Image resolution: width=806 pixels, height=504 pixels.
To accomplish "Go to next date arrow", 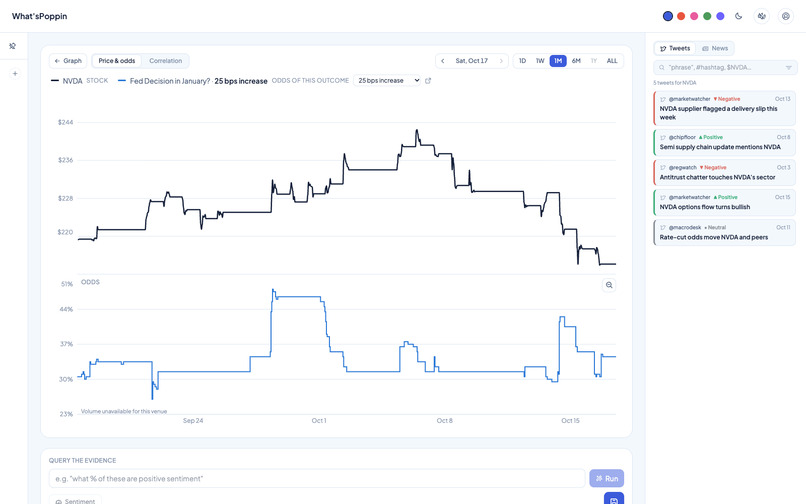I will (501, 61).
